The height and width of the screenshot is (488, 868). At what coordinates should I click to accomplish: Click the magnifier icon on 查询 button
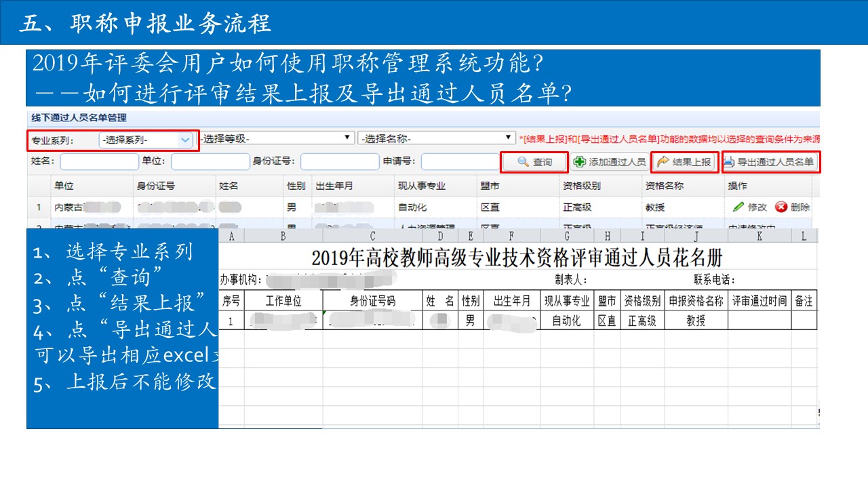(x=523, y=162)
